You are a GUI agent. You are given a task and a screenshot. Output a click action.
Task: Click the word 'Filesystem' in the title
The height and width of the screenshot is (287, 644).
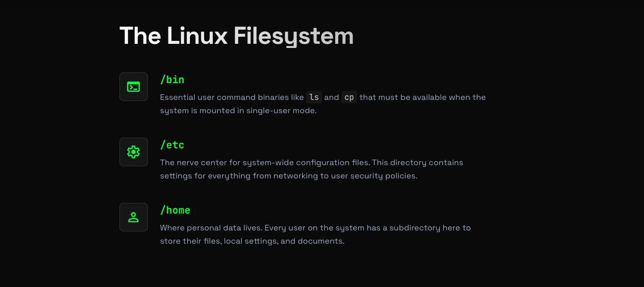click(x=293, y=36)
